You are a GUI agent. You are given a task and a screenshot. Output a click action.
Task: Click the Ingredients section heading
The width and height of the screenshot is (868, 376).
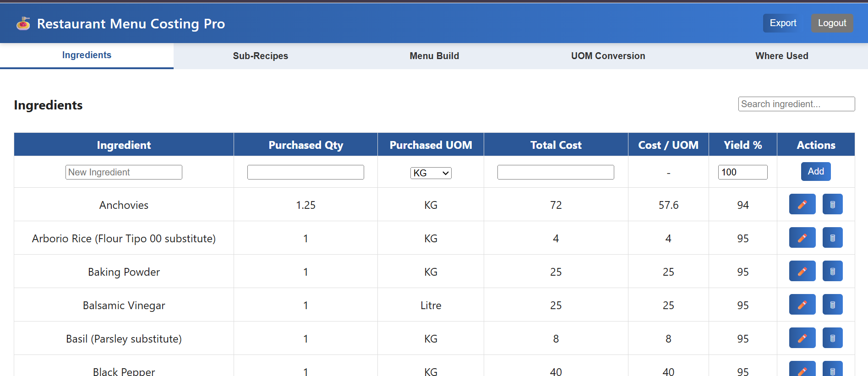pos(48,105)
